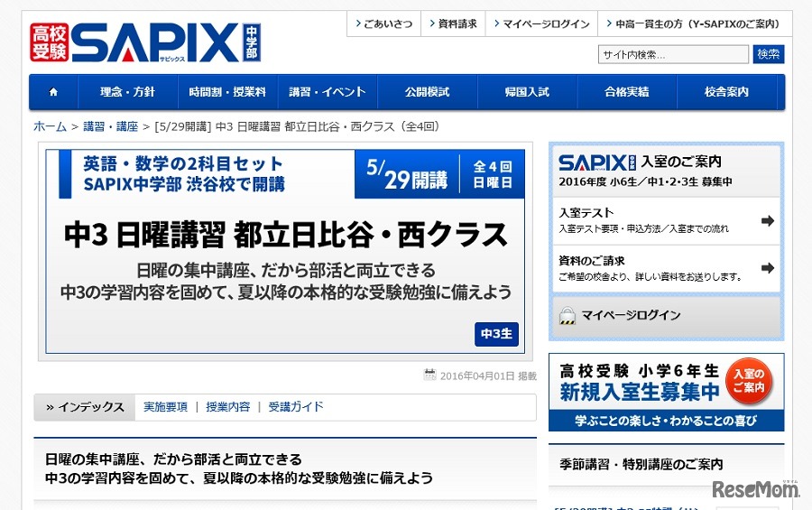This screenshot has width=812, height=510.
Task: Click the サイト内検索 search field
Action: click(673, 54)
